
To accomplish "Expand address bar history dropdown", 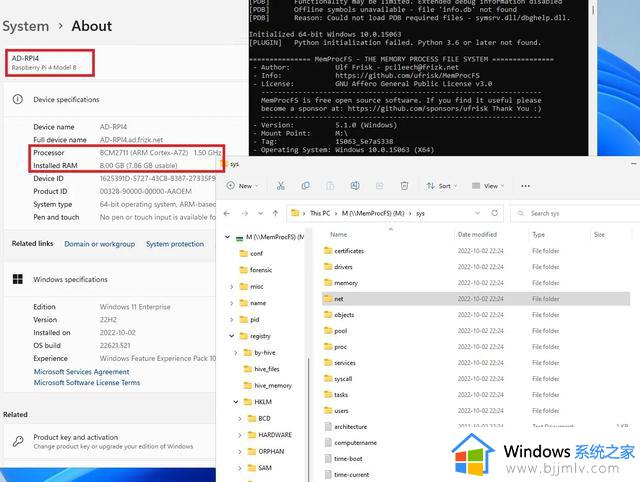I will [477, 213].
